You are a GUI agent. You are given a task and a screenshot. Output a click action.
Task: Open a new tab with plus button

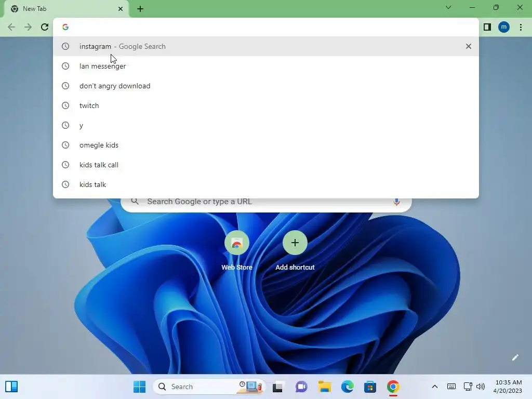(140, 9)
